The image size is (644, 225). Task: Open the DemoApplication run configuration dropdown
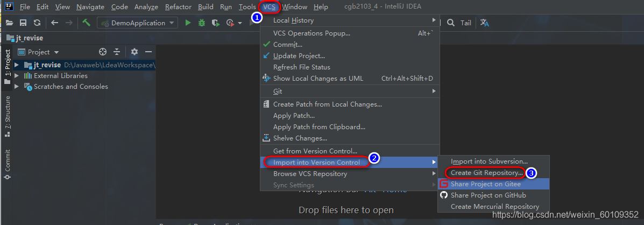(137, 23)
